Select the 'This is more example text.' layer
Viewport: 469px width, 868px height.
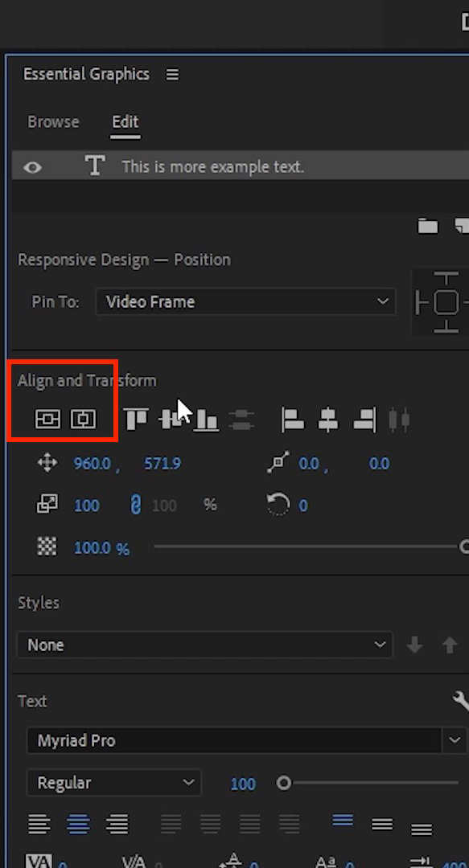240,166
